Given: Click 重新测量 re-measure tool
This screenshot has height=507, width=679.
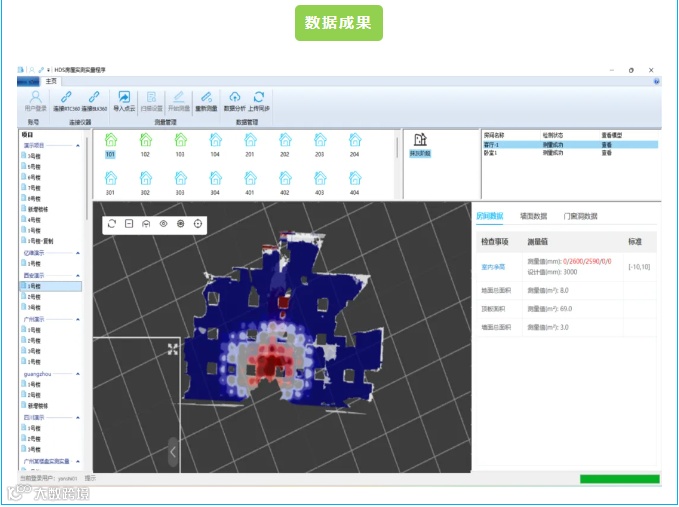Looking at the screenshot, I should click(x=206, y=101).
